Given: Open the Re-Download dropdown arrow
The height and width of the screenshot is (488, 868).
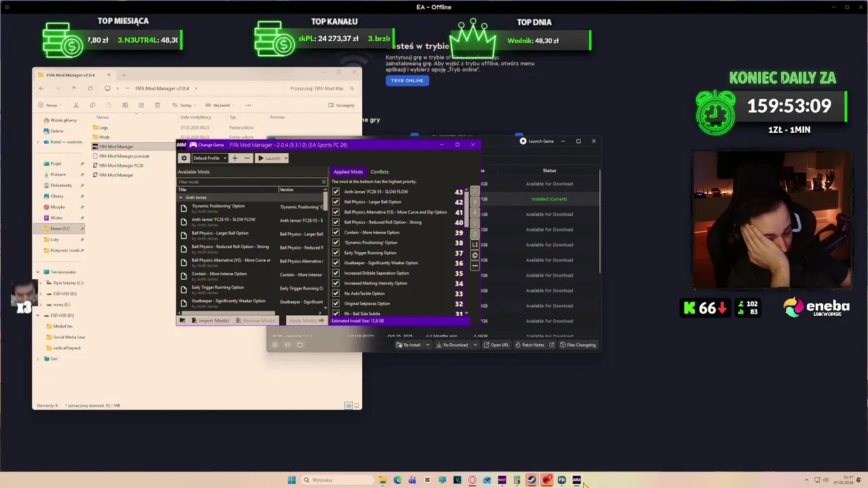Looking at the screenshot, I should click(475, 345).
